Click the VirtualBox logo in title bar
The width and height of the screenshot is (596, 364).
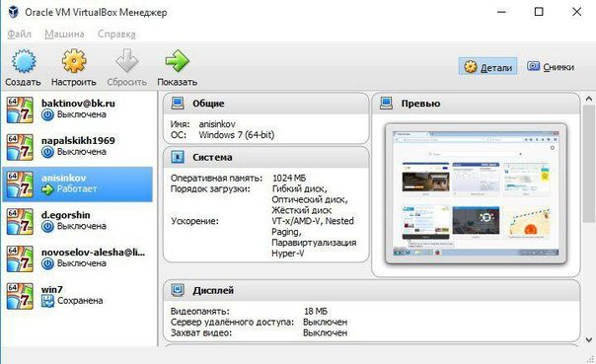[14, 12]
